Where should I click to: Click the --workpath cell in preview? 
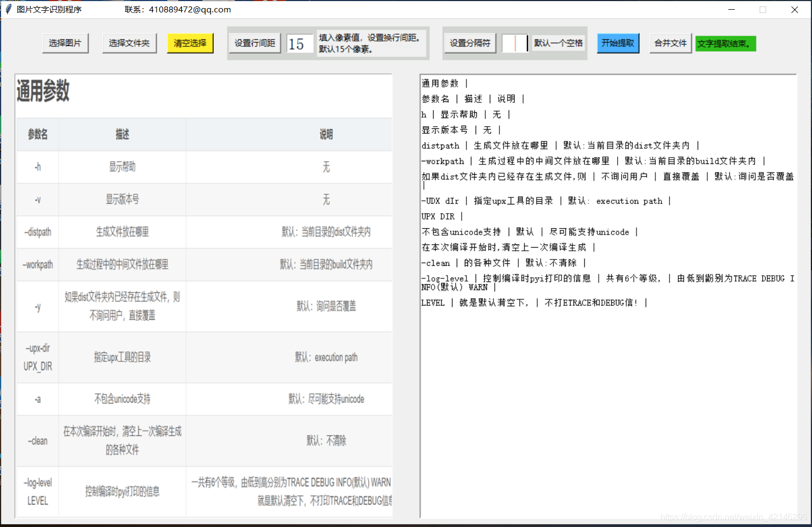coord(38,265)
